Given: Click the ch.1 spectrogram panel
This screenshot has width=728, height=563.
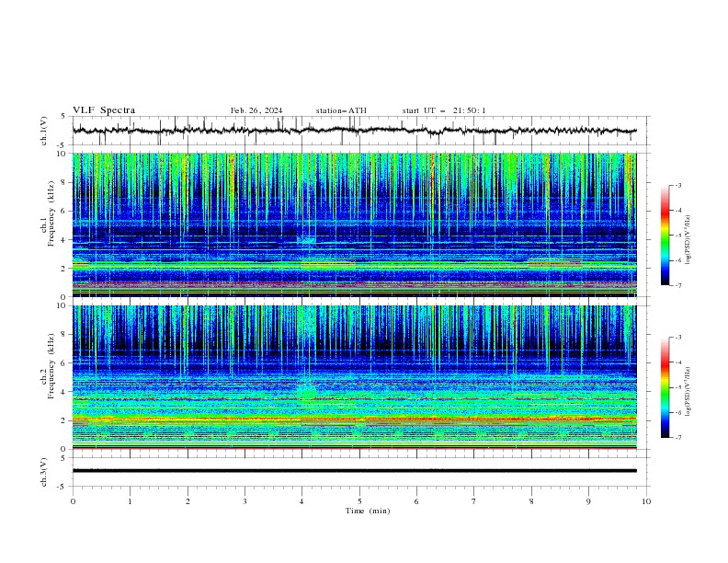Looking at the screenshot, I should 355,224.
